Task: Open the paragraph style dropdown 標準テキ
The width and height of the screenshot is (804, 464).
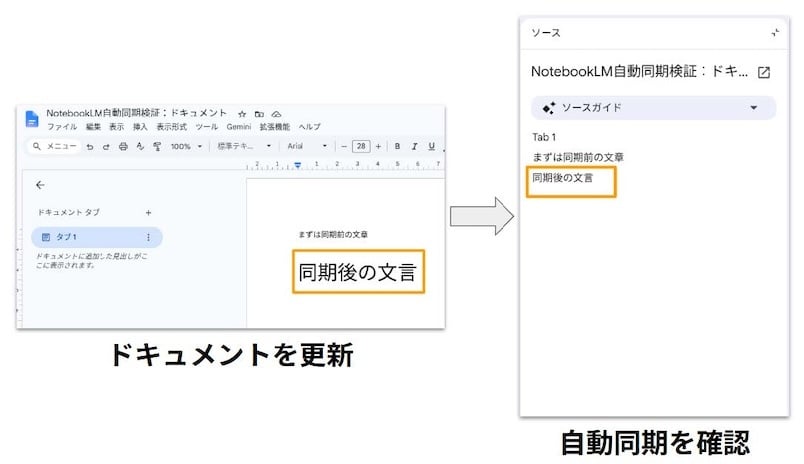Action: coord(244,146)
